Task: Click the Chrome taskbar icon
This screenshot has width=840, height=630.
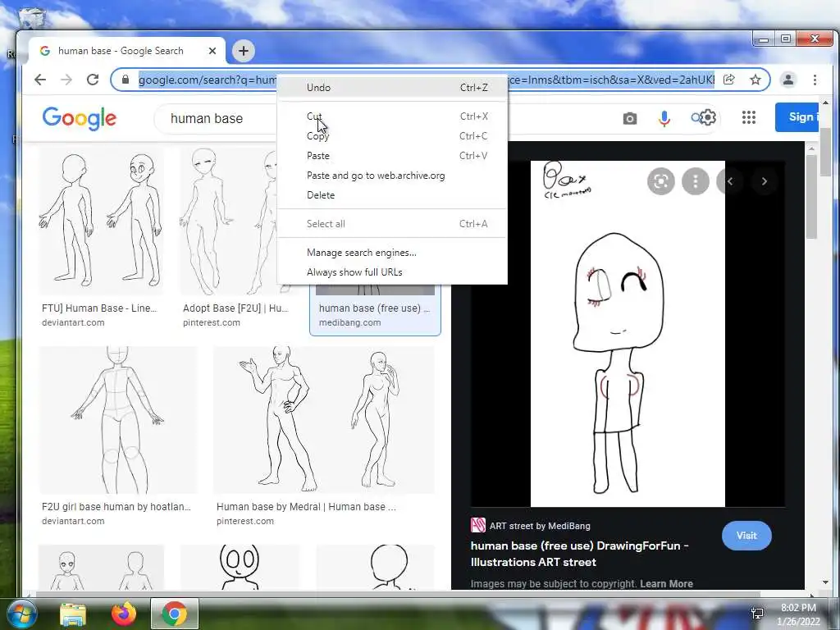Action: point(175,614)
